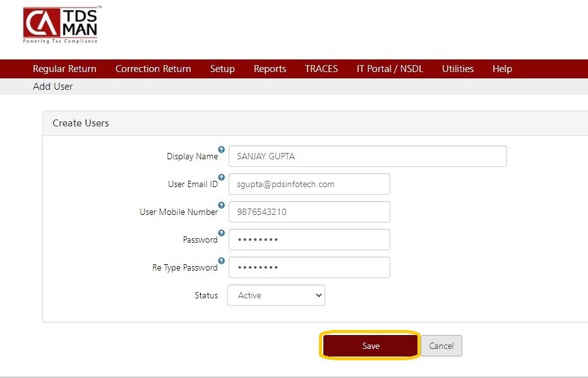Open the IT Portal / NSDL menu

(390, 69)
